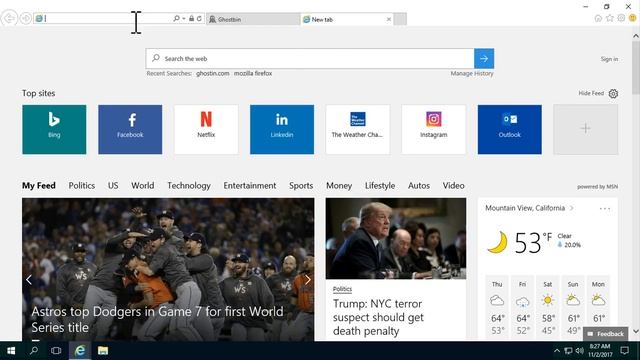The image size is (640, 360).
Task: Select the Technology feed tab
Action: pos(189,186)
